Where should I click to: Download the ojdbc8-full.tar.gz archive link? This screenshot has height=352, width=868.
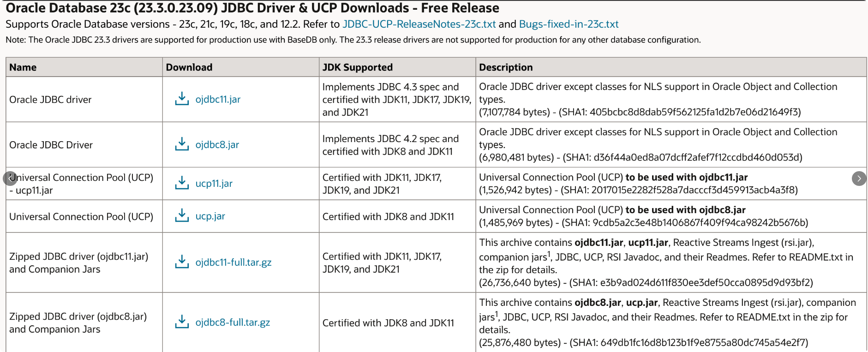tap(233, 322)
